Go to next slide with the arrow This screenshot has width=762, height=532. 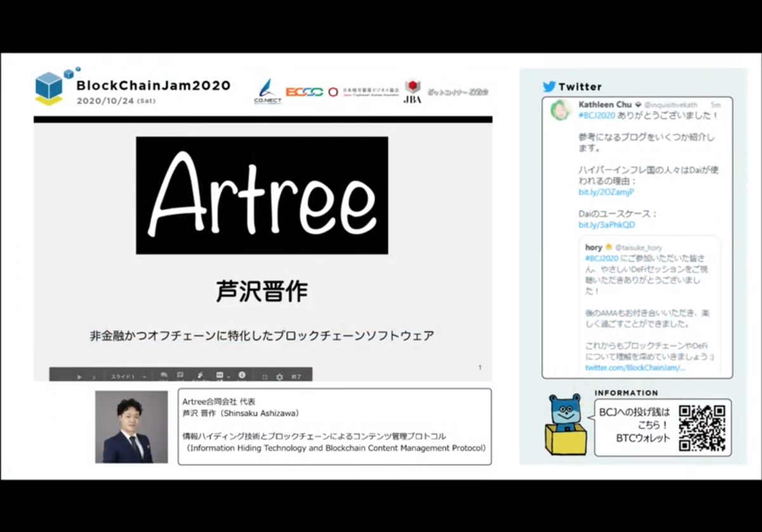(94, 377)
